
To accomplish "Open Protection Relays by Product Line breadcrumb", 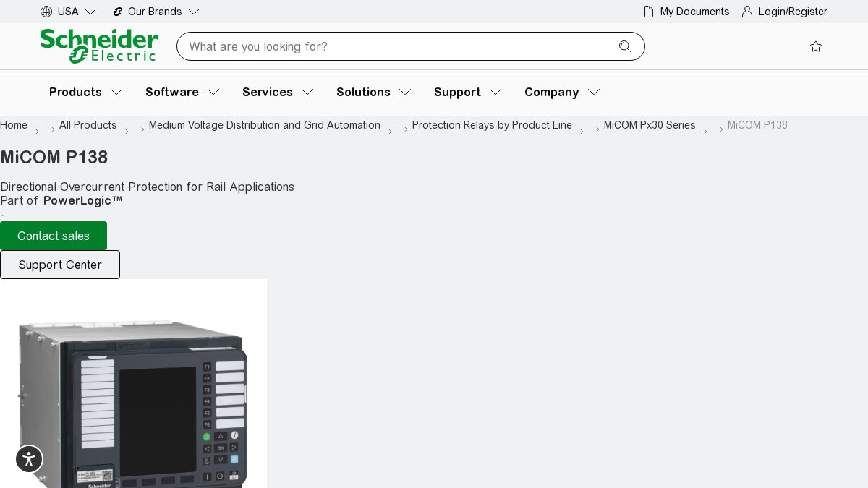I will (x=492, y=125).
